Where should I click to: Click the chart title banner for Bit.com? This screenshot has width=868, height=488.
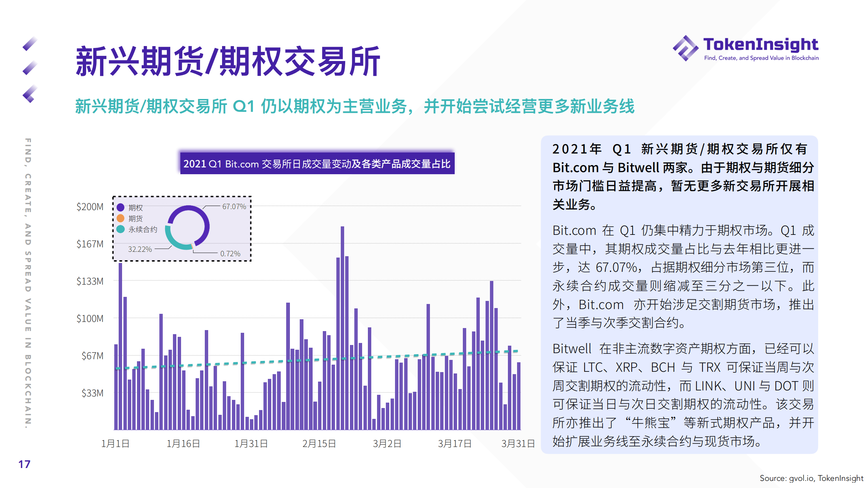317,164
